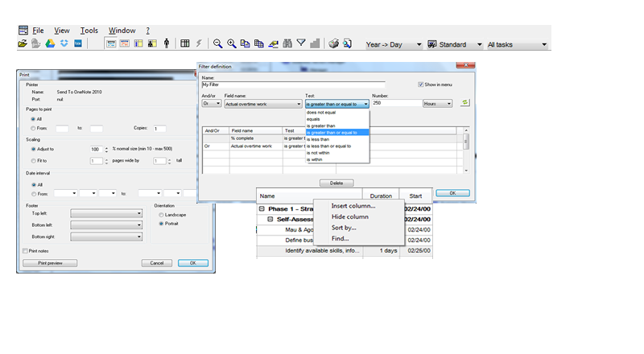The width and height of the screenshot is (644, 354).
Task: Collapse the Phase 1 task group
Action: tap(262, 208)
